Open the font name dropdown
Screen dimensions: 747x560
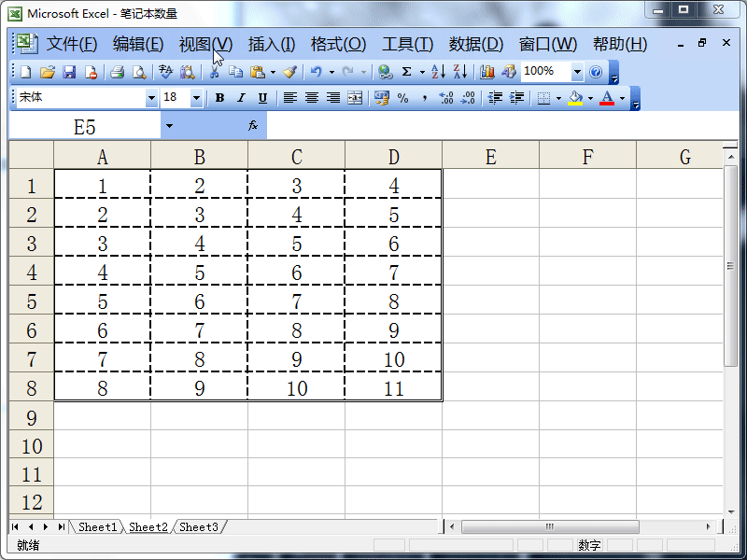(151, 98)
